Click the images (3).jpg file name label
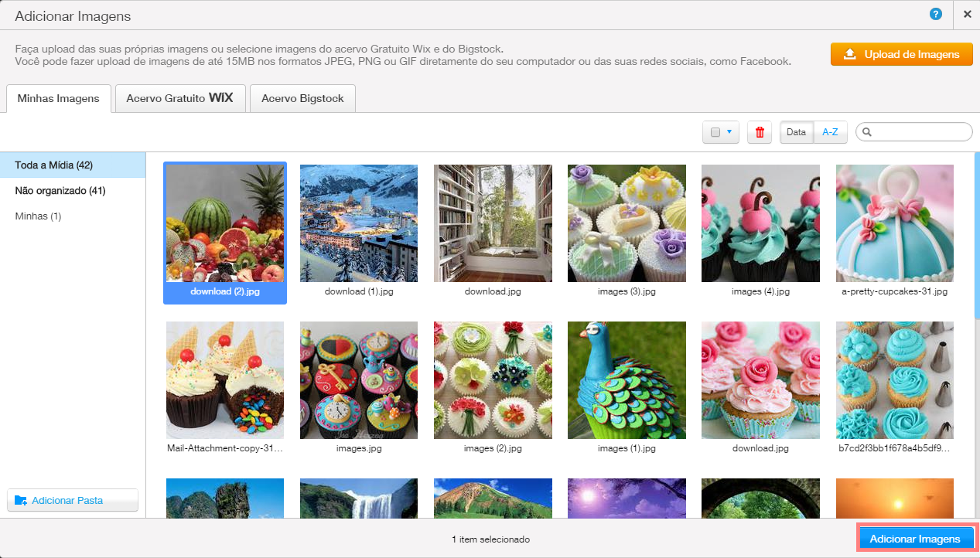This screenshot has height=558, width=980. pyautogui.click(x=627, y=292)
